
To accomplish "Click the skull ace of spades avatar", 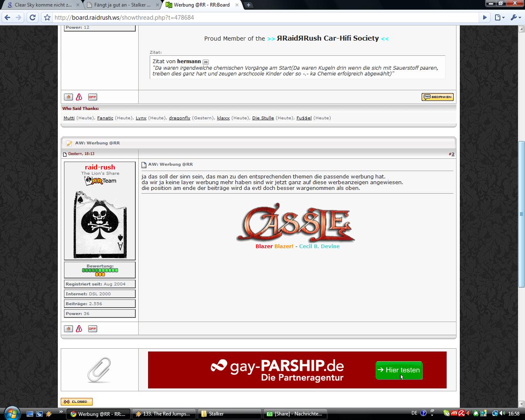I will click(100, 224).
